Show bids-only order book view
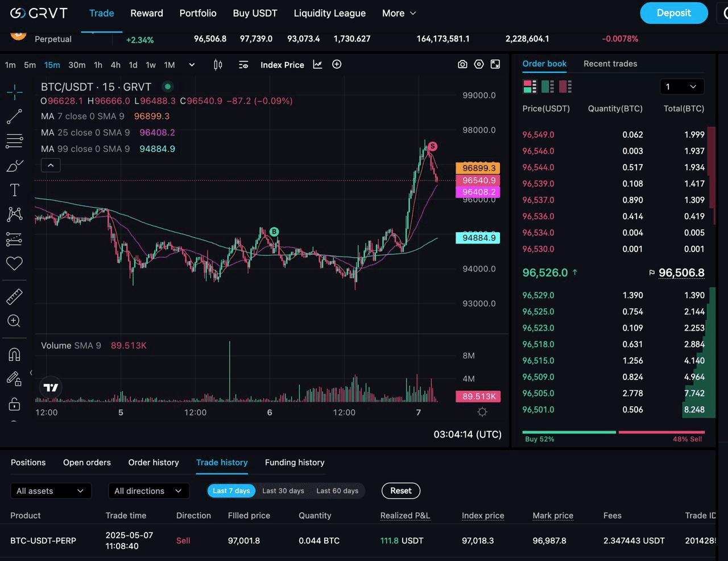Viewport: 728px width, 561px height. pyautogui.click(x=548, y=86)
